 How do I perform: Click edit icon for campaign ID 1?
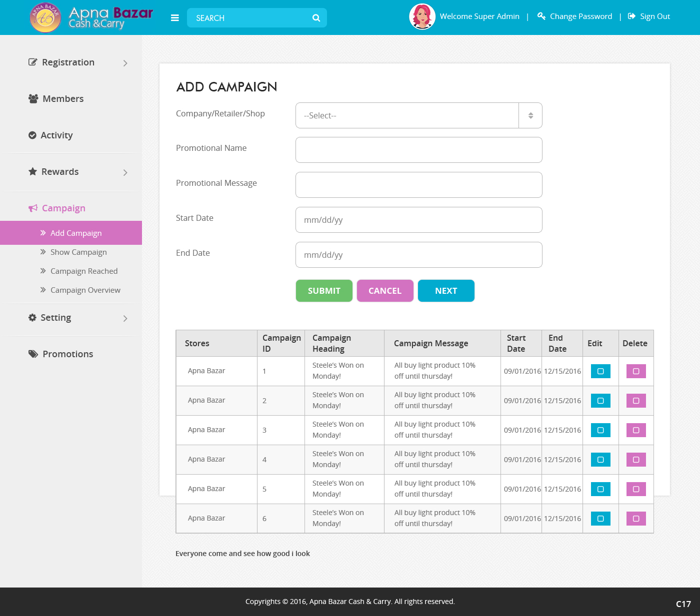600,371
